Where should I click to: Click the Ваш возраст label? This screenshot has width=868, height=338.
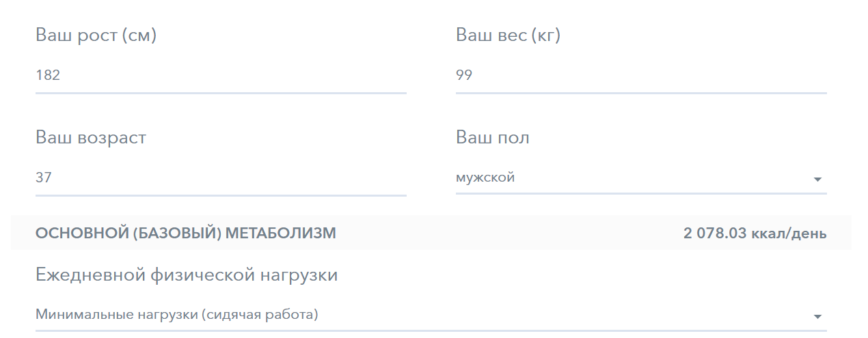[x=91, y=137]
